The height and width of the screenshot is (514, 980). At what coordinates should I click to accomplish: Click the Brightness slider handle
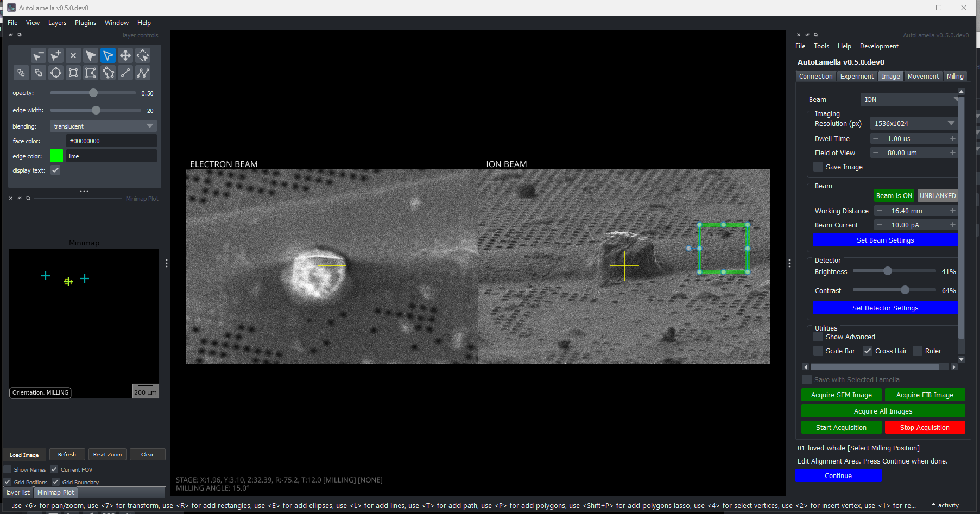point(888,271)
